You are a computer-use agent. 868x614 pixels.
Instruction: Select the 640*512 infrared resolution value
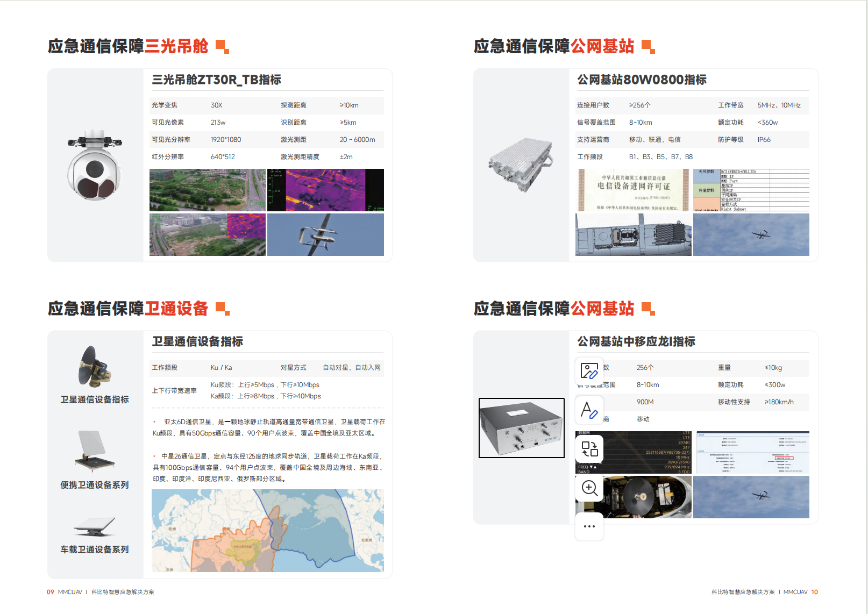pos(223,157)
